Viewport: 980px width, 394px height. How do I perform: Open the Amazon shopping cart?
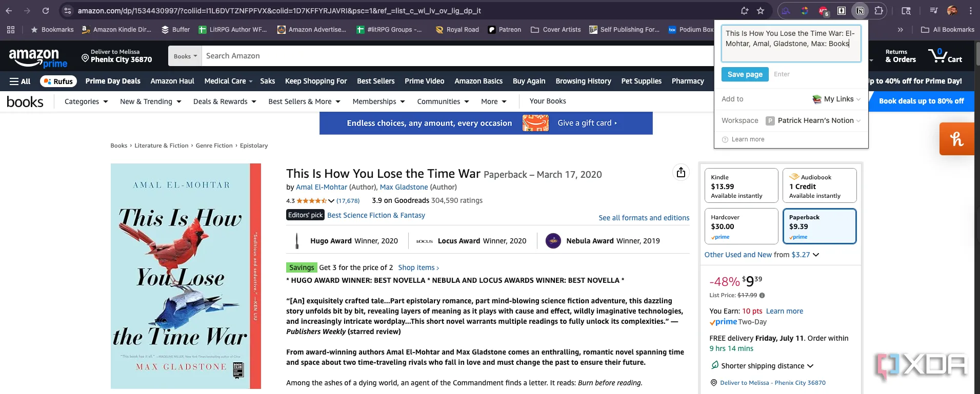(945, 56)
